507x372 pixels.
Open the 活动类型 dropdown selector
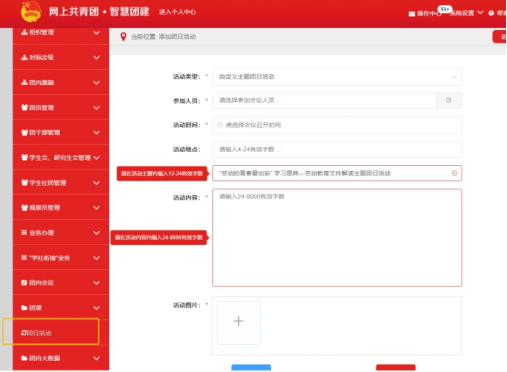tap(337, 77)
